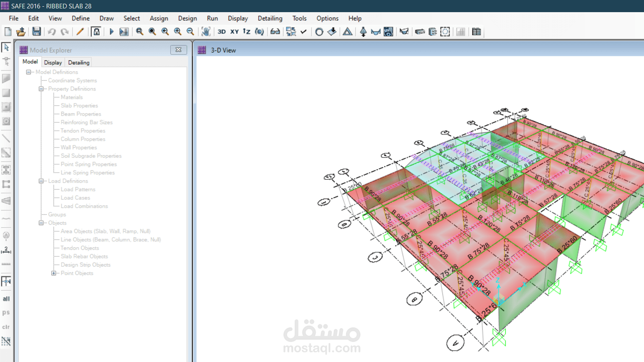The height and width of the screenshot is (362, 644).
Task: Select the pointer Select Object tool
Action: point(6,47)
